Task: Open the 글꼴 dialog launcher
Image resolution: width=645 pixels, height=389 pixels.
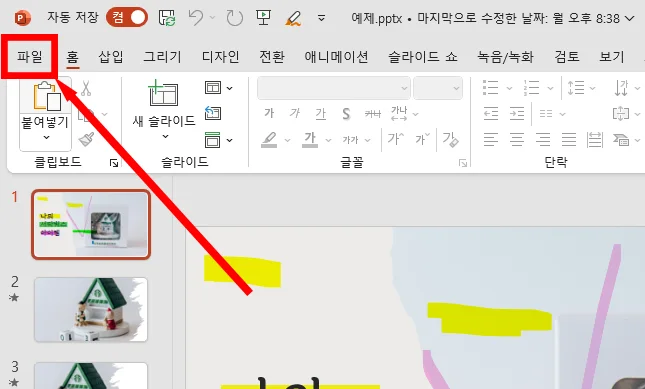Action: [x=463, y=163]
